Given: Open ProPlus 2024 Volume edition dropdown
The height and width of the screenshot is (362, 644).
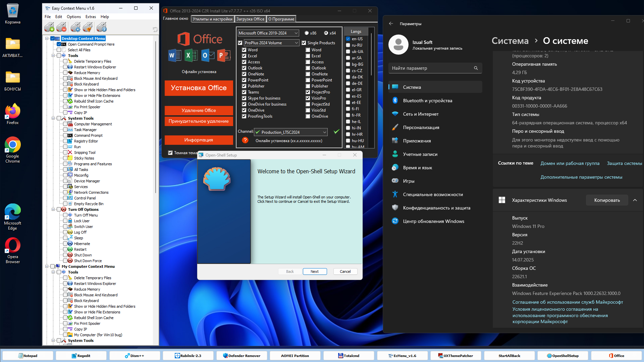Looking at the screenshot, I should click(271, 43).
